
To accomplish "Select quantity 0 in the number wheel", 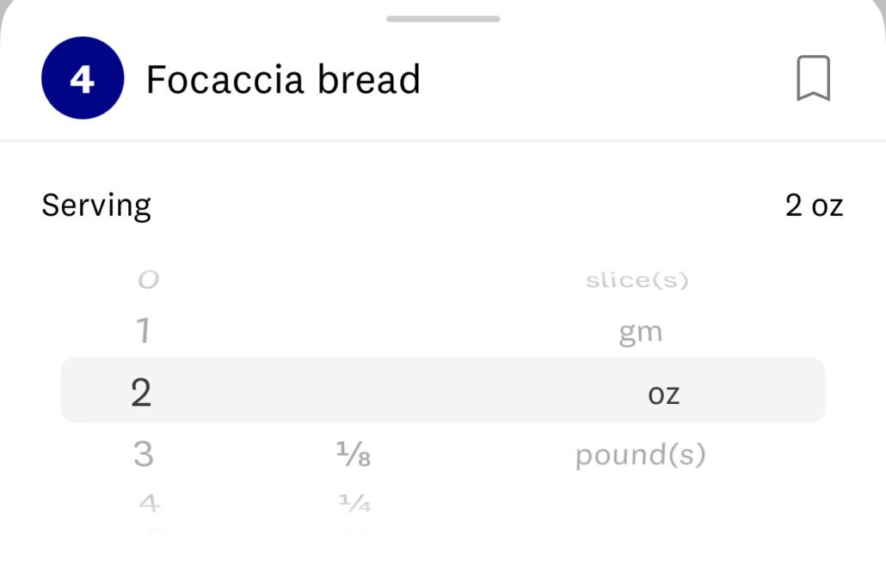I will pyautogui.click(x=146, y=279).
